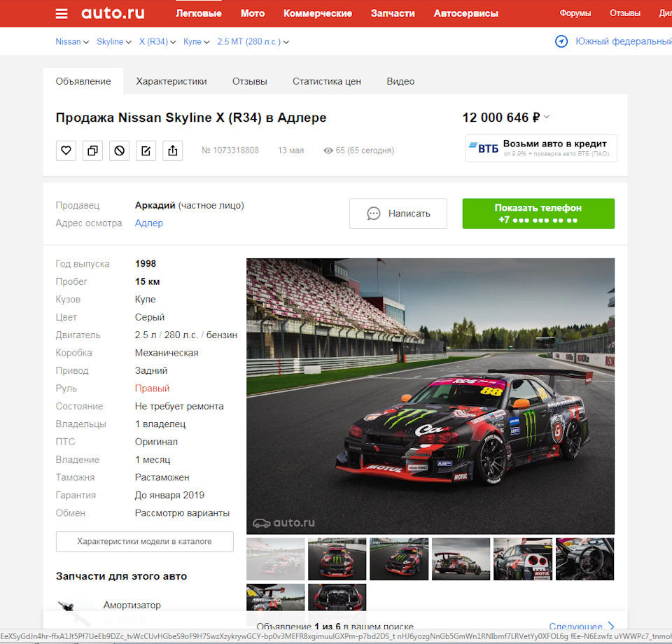Expand the X (R34) generation dropdown
The height and width of the screenshot is (644, 672).
coord(157,42)
